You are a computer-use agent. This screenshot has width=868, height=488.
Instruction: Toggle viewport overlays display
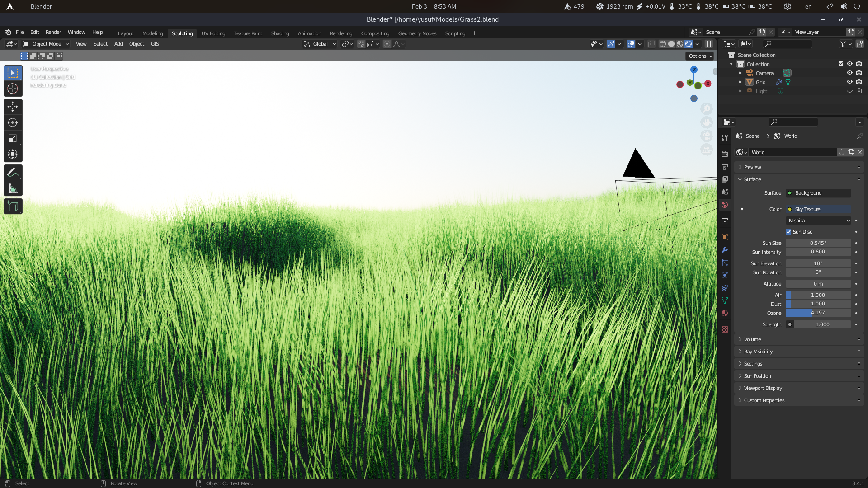coord(631,44)
